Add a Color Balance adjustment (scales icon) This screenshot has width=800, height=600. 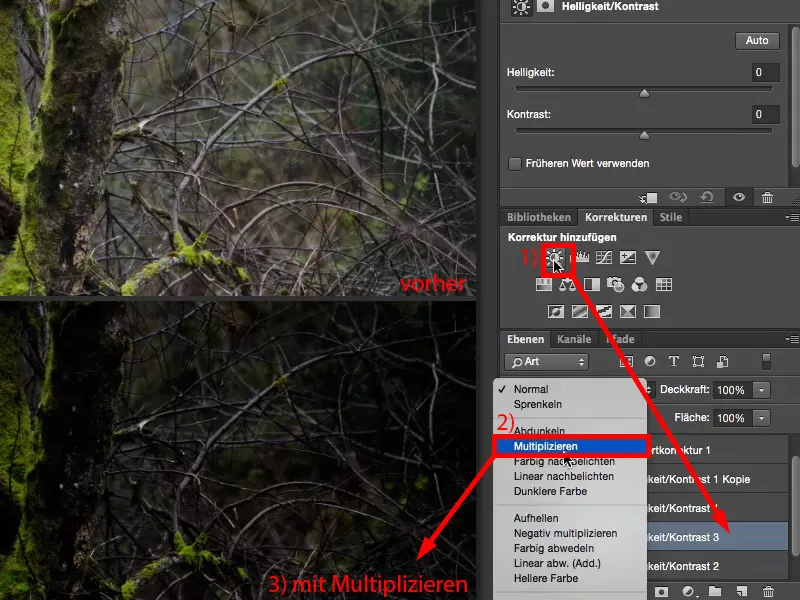click(x=567, y=284)
